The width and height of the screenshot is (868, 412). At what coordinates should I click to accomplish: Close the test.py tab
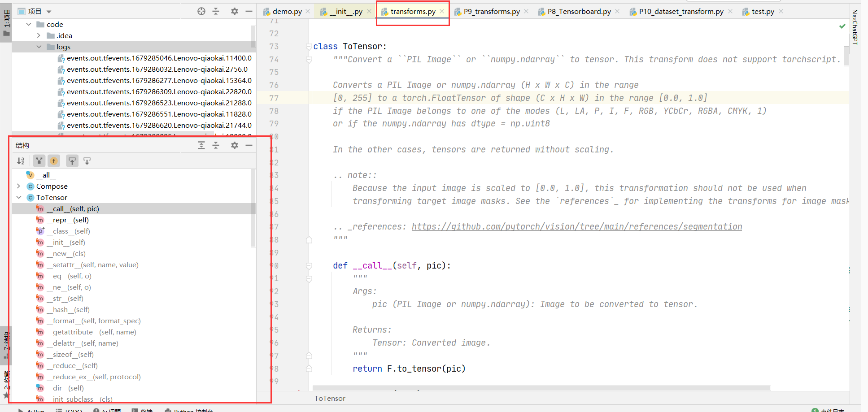pos(781,12)
